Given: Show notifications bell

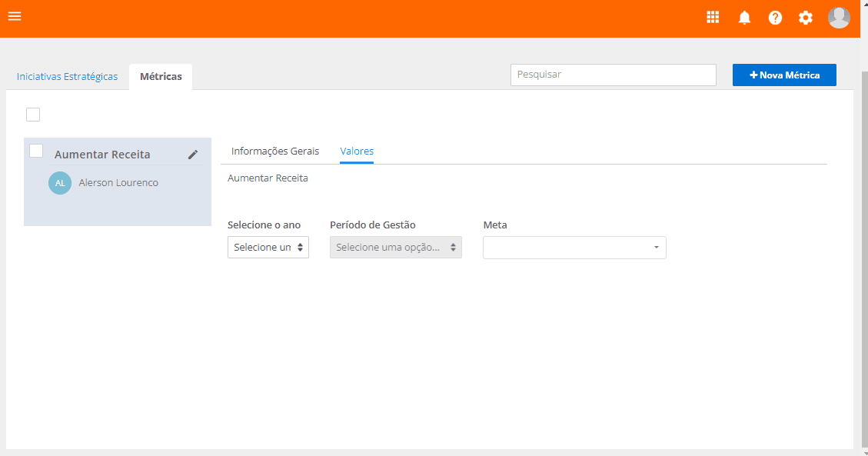Looking at the screenshot, I should pos(744,18).
